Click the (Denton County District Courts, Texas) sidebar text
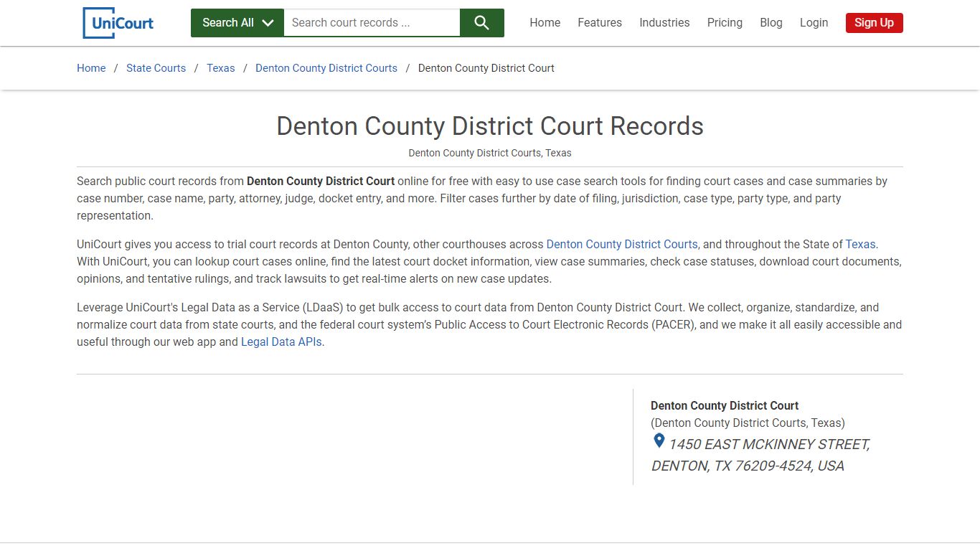The width and height of the screenshot is (980, 551). pos(748,423)
